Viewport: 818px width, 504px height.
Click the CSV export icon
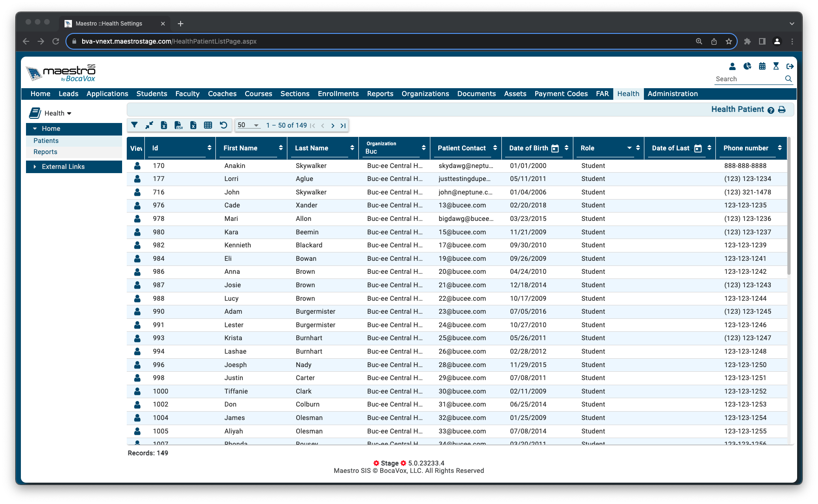[178, 125]
